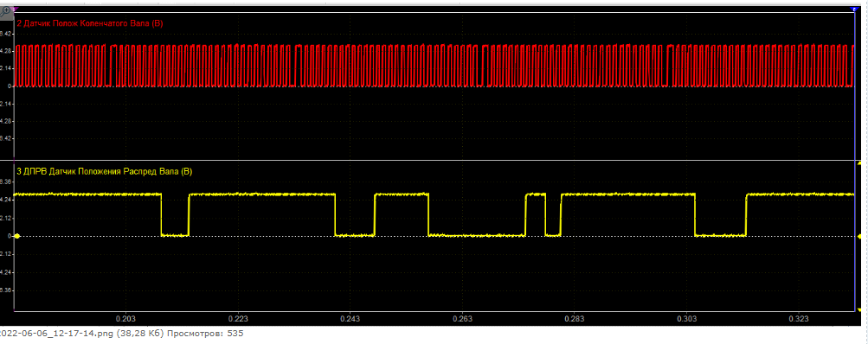This screenshot has width=868, height=344.
Task: Select the purple cursor marker at top left
Action: [15, 9]
